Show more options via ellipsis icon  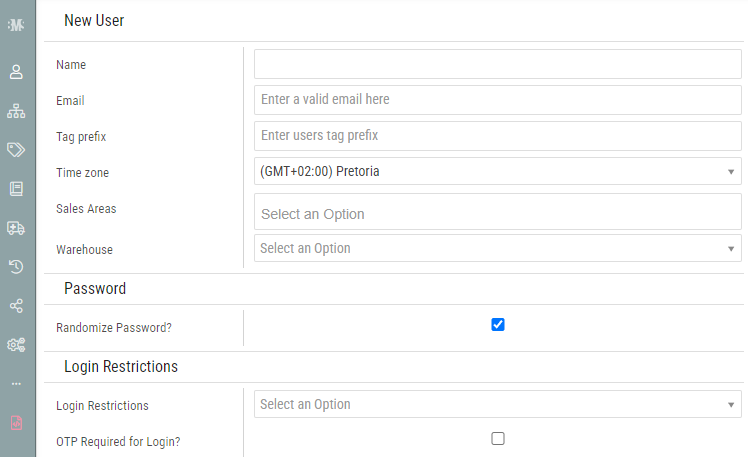coord(16,383)
